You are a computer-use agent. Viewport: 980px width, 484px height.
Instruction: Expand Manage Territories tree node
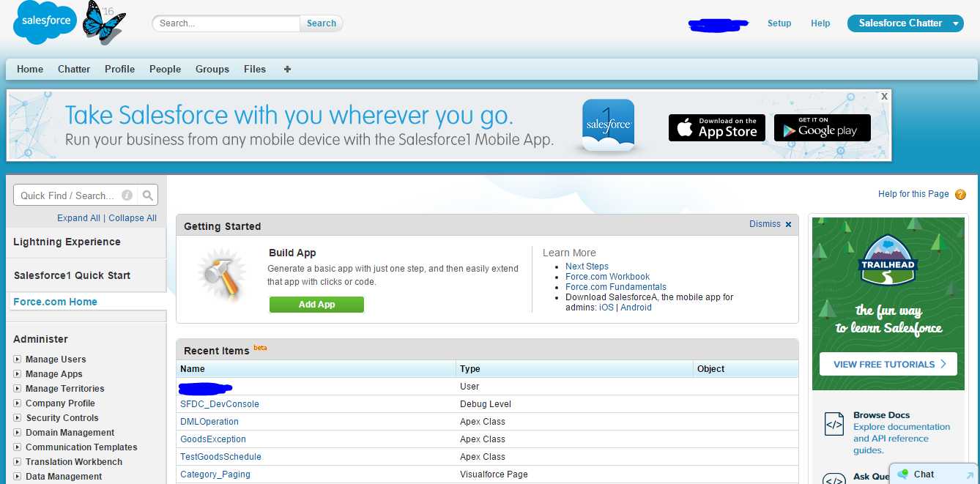(x=18, y=389)
